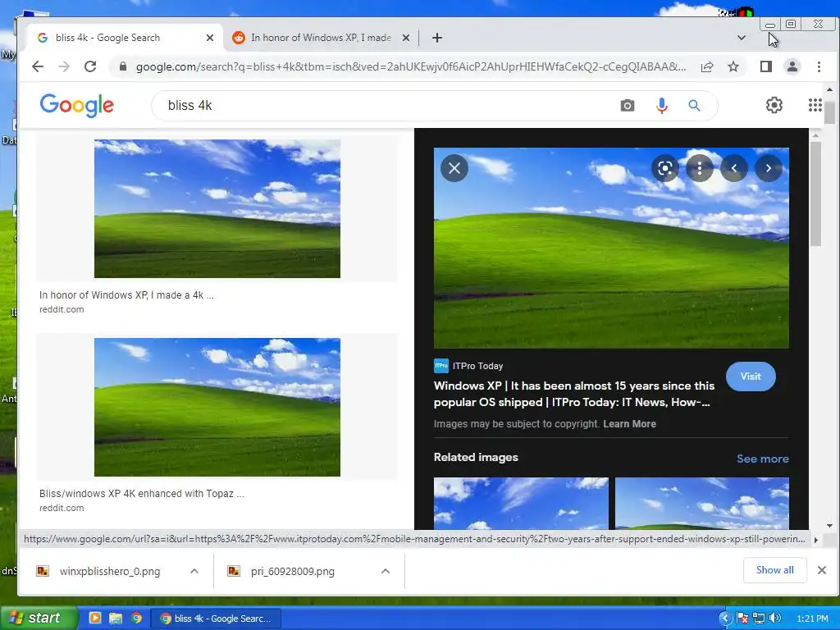
Task: Select the 'In honor of Windows XP' thumbnail
Action: pos(217,208)
